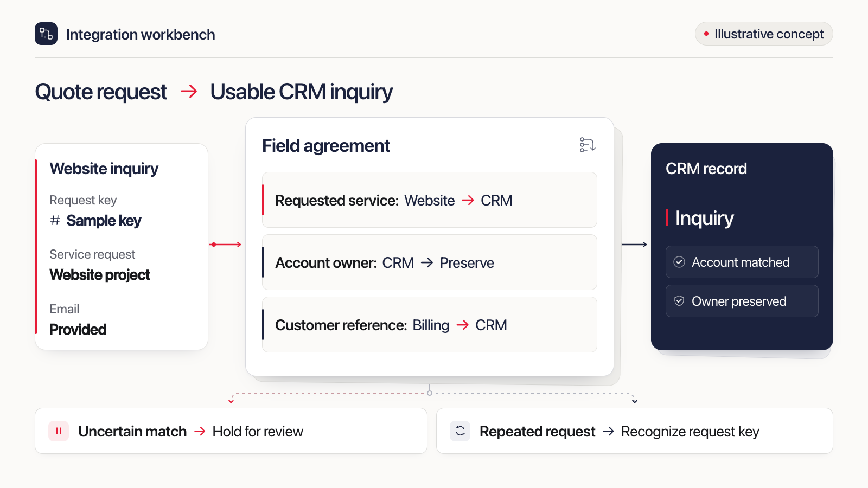The width and height of the screenshot is (868, 488).
Task: Open the Account matched status item
Action: [x=742, y=262]
